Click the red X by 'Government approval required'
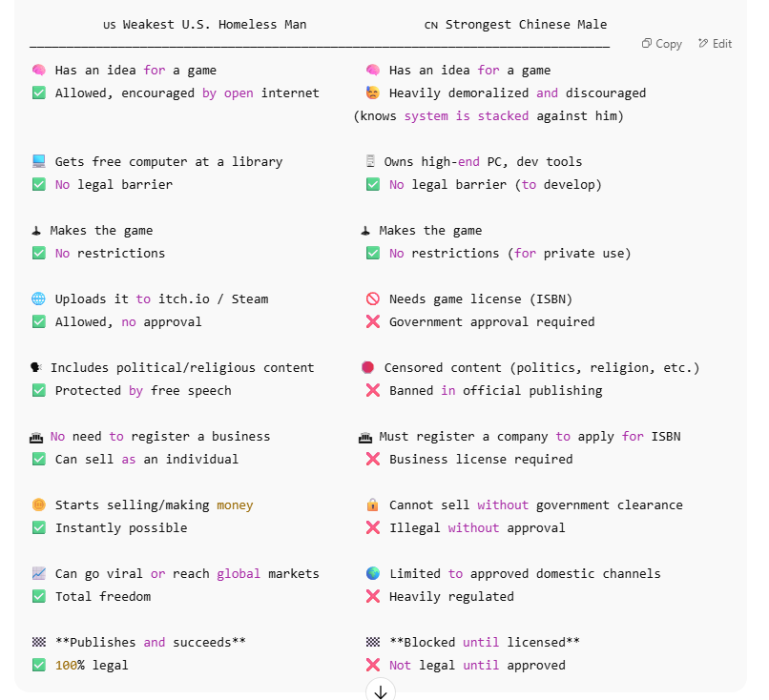This screenshot has width=769, height=700. tap(373, 321)
